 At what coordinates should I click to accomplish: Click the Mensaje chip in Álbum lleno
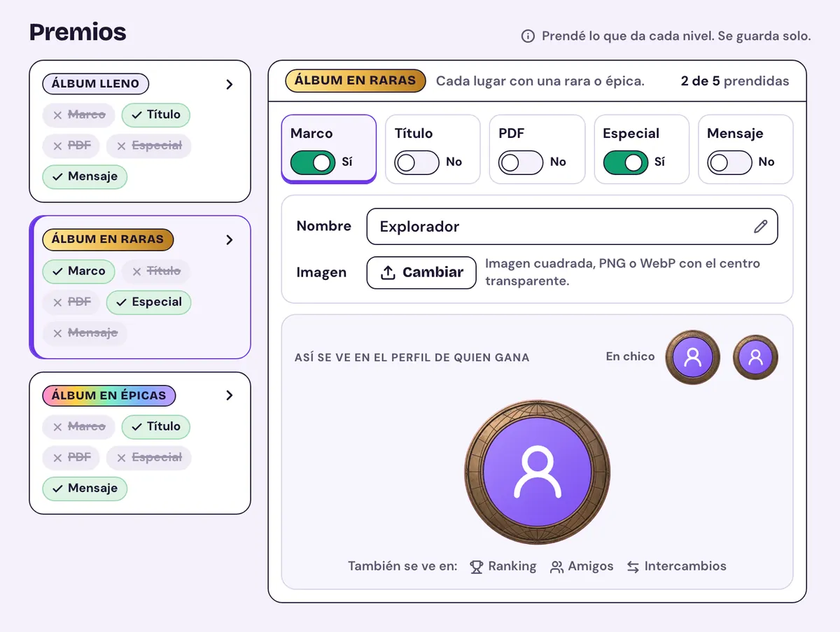[85, 176]
